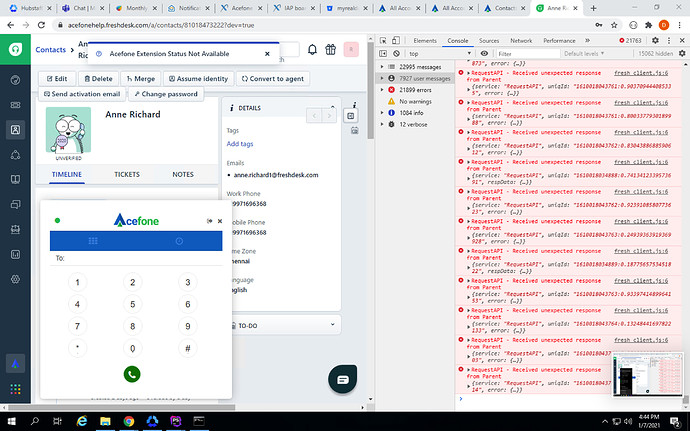This screenshot has height=431, width=690.
Task: Open the Freshworks app switcher grid icon
Action: pos(15,389)
